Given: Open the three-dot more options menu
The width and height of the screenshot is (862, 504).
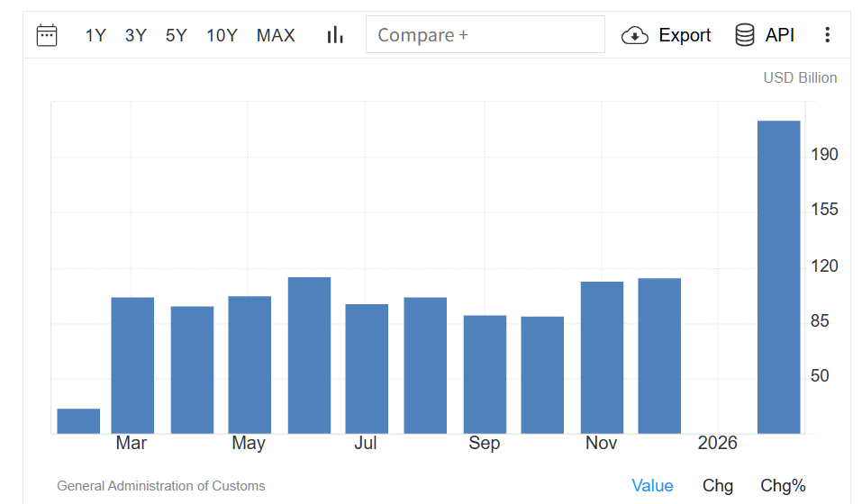Looking at the screenshot, I should tap(827, 35).
